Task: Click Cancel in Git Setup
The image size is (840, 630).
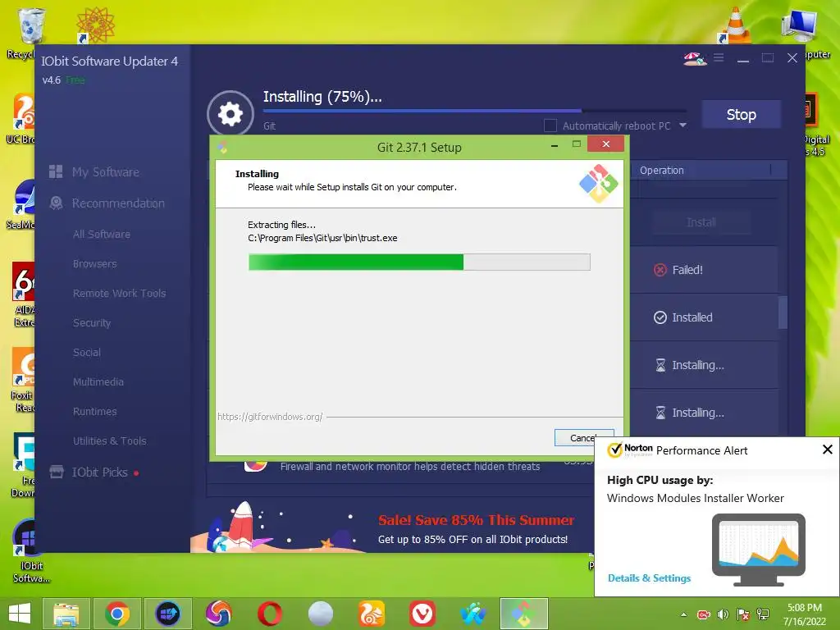Action: click(x=584, y=438)
